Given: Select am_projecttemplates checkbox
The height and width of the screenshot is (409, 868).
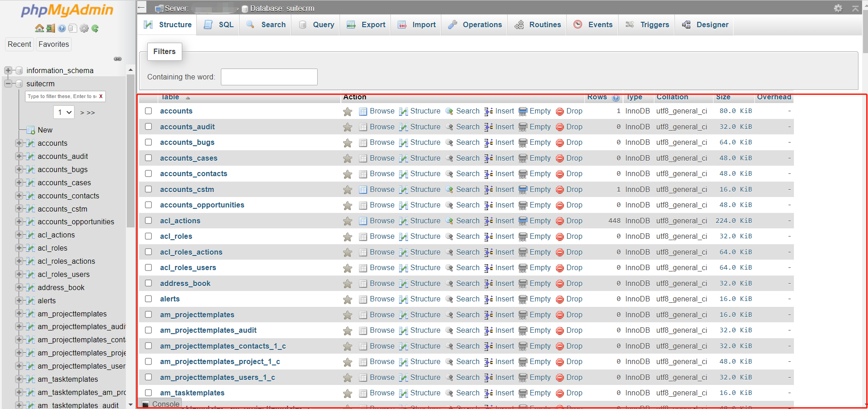Looking at the screenshot, I should pyautogui.click(x=149, y=315).
